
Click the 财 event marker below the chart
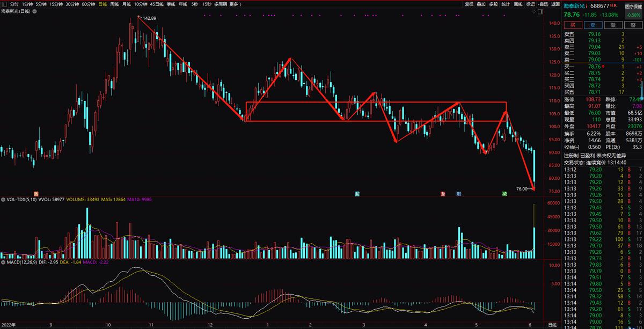click(x=459, y=193)
